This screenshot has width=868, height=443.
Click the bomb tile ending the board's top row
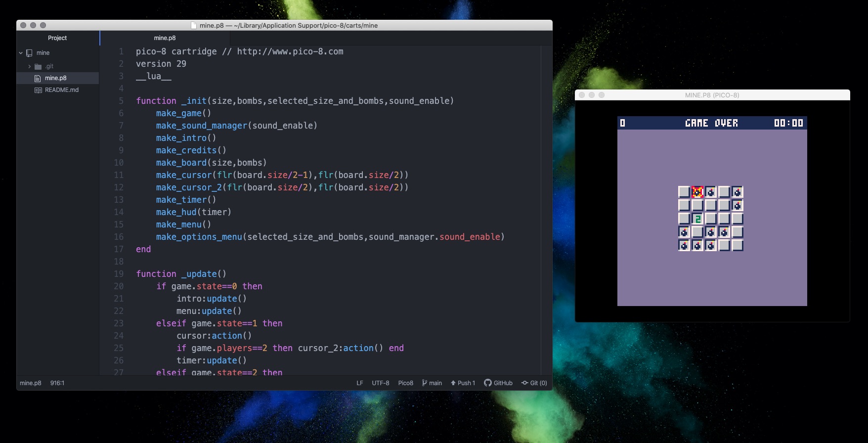pyautogui.click(x=738, y=192)
